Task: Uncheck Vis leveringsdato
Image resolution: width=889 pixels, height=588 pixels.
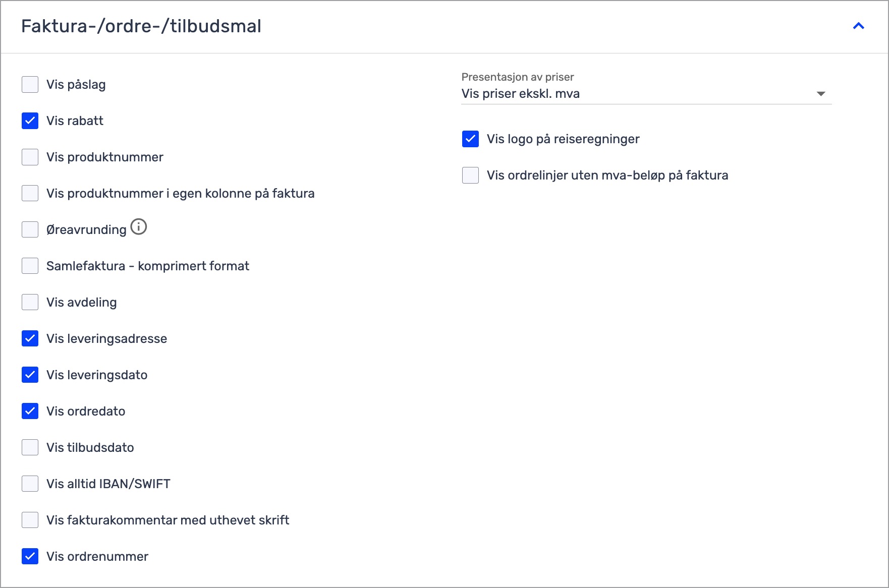Action: click(x=30, y=375)
